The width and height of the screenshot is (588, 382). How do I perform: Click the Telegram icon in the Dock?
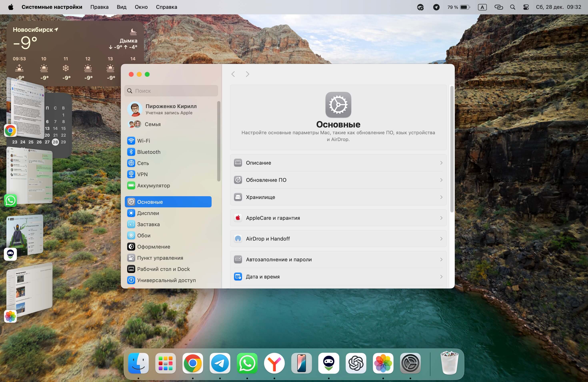tap(220, 363)
